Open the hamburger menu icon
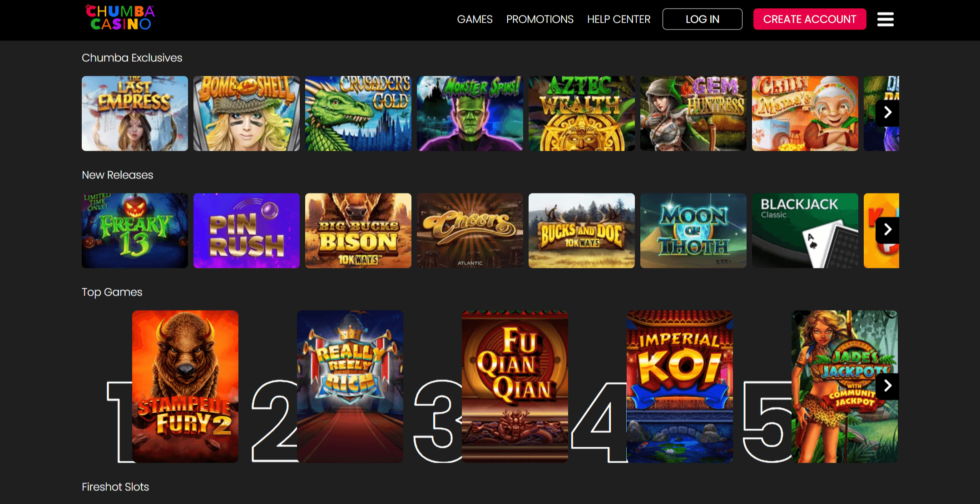The width and height of the screenshot is (980, 504). pos(885,20)
